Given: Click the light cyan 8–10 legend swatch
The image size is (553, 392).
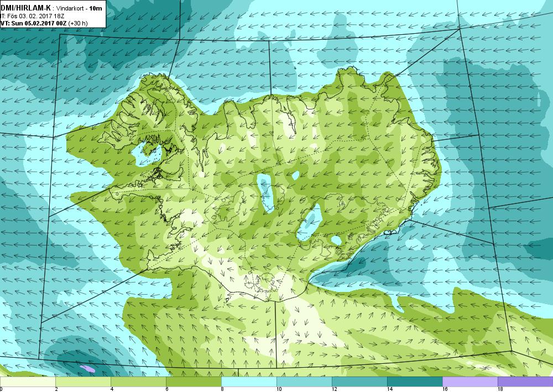Looking at the screenshot, I should 249,382.
